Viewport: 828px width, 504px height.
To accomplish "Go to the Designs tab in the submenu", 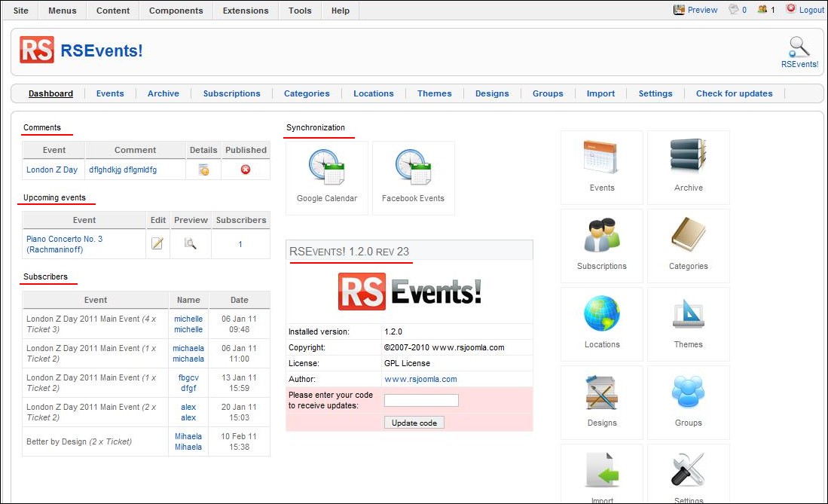I will tap(492, 93).
